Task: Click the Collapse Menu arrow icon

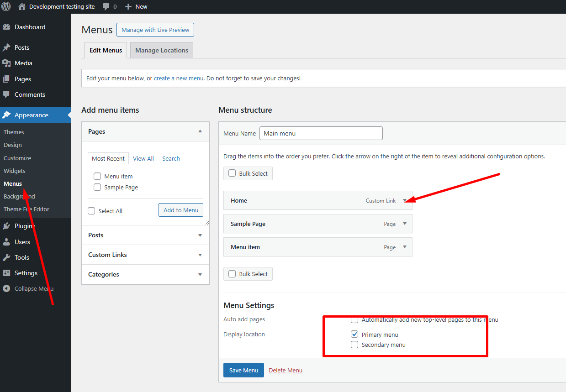Action: pyautogui.click(x=6, y=288)
